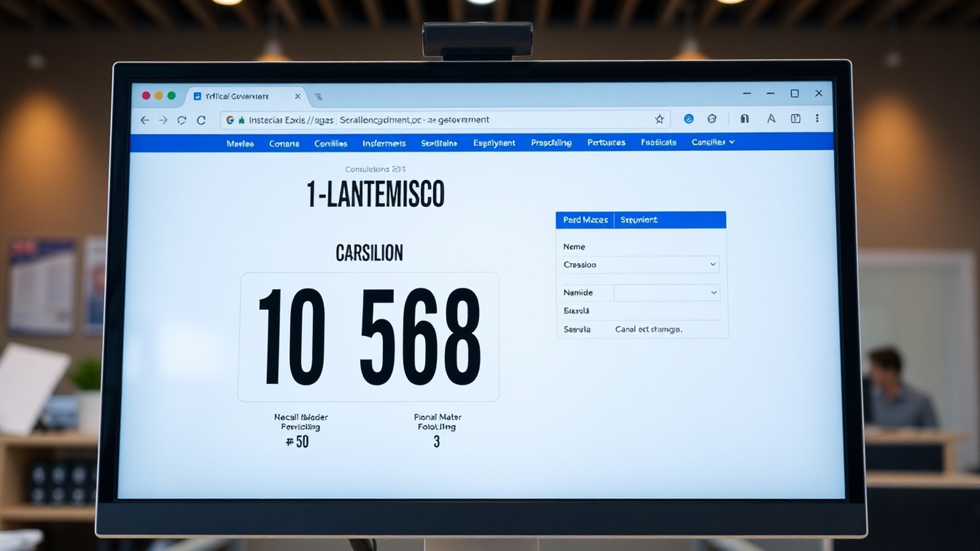Screen dimensions: 980x551
Task: Open the empty dropdown beside 'Namide'
Action: tap(666, 293)
